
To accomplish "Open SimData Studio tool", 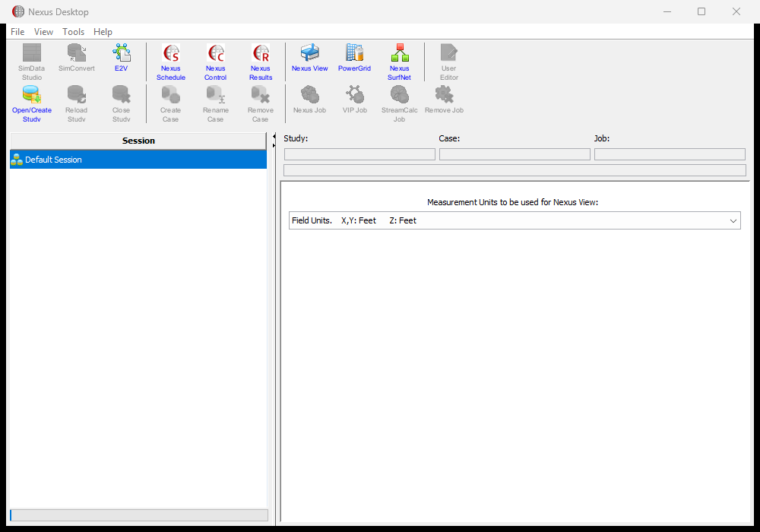I will point(31,62).
